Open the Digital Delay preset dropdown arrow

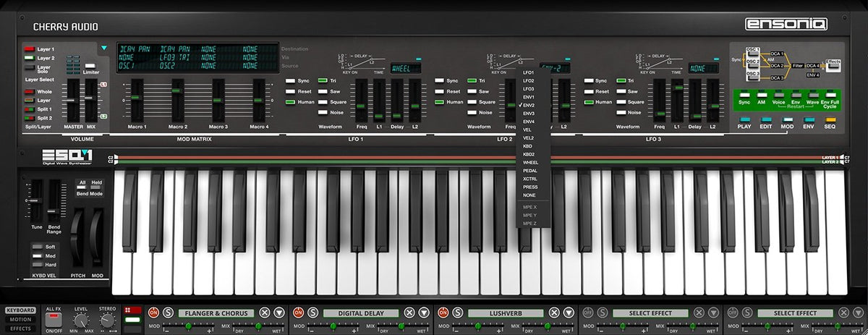[x=424, y=313]
